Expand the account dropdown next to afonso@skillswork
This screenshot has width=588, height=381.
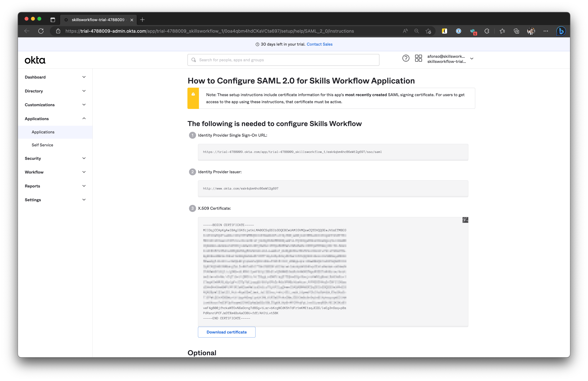coord(472,59)
